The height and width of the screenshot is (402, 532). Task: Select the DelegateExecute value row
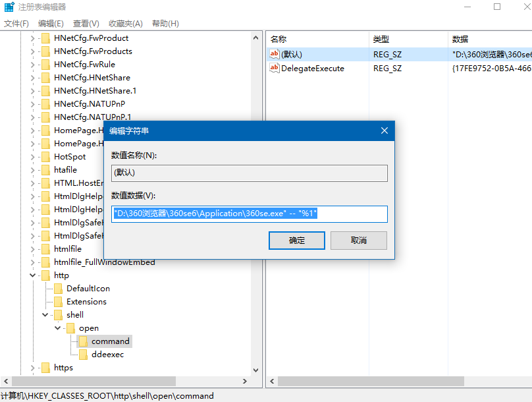400,69
